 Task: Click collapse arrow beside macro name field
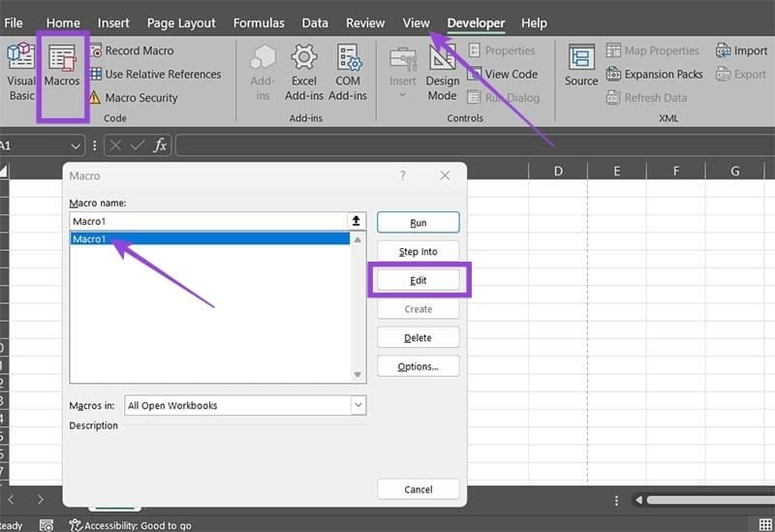[356, 222]
